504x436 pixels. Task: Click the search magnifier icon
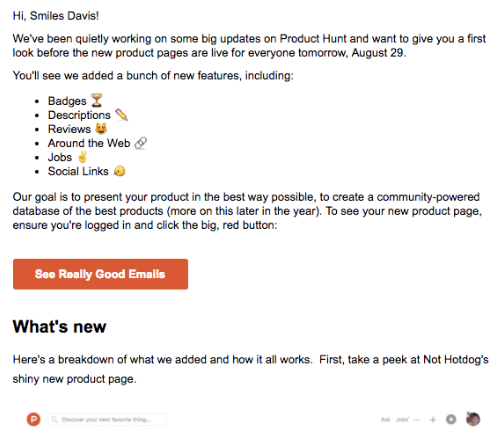(x=54, y=419)
